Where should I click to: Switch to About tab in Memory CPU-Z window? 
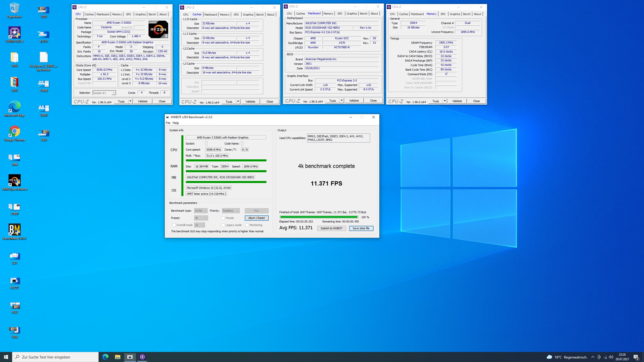pyautogui.click(x=477, y=14)
